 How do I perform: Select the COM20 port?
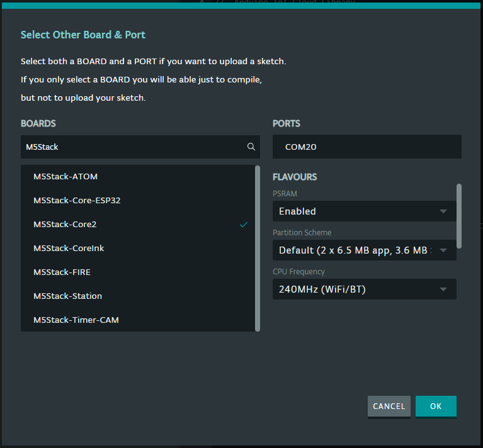(x=367, y=147)
